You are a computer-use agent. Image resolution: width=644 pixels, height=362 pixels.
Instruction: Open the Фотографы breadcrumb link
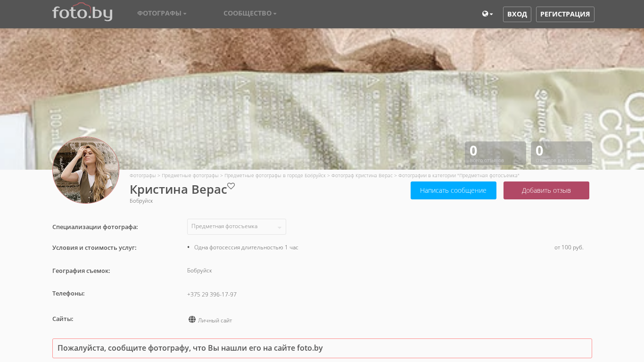tap(143, 175)
